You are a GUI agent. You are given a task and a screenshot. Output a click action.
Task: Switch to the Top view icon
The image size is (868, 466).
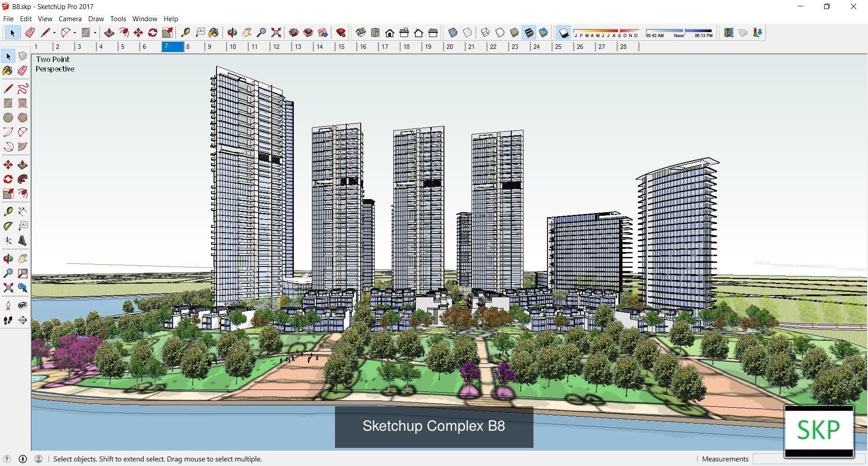[x=375, y=33]
